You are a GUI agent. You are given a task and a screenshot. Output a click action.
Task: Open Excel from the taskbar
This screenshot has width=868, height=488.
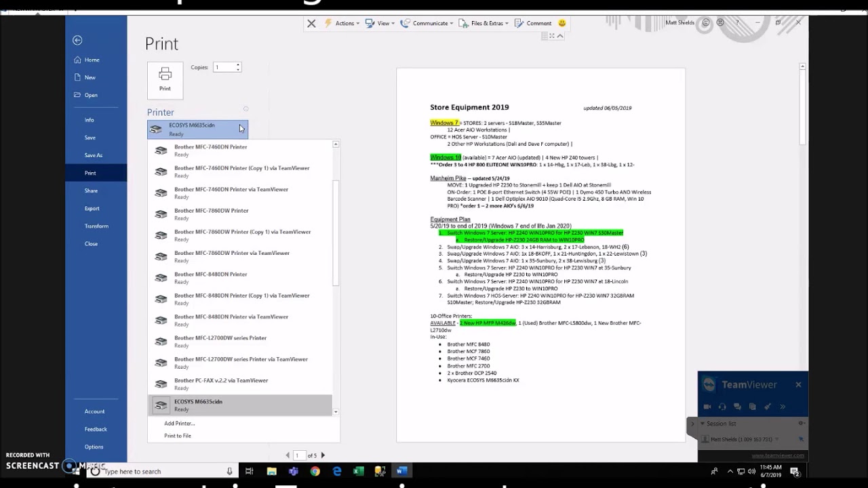point(359,471)
